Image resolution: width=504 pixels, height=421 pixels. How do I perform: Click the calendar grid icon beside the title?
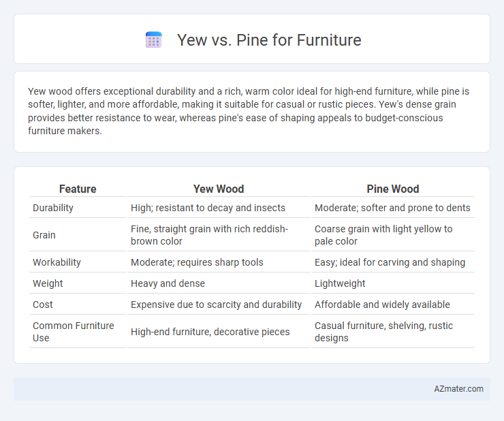(x=154, y=40)
